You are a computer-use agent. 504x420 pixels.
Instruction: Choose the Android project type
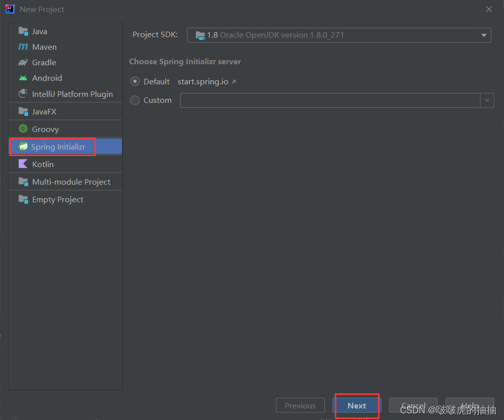tap(65, 78)
